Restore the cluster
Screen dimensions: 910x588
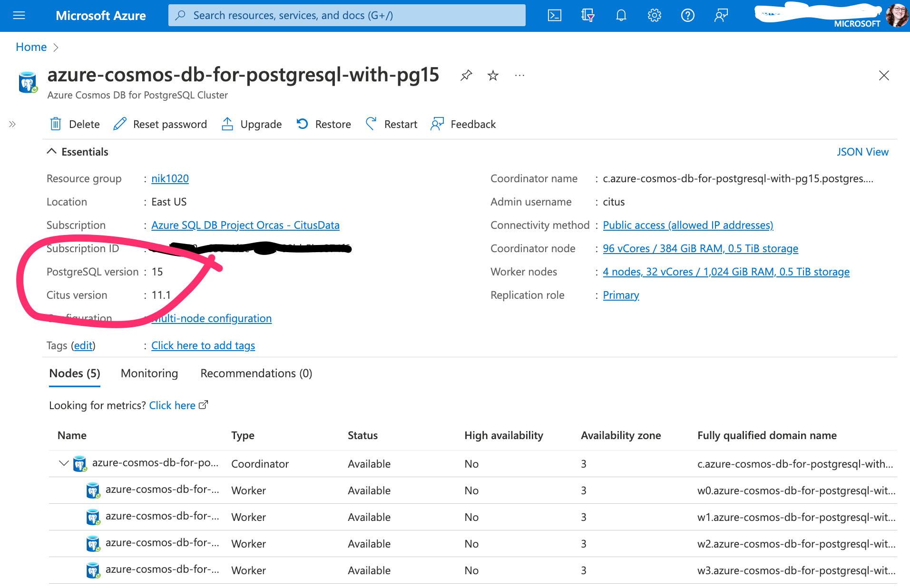(x=323, y=124)
